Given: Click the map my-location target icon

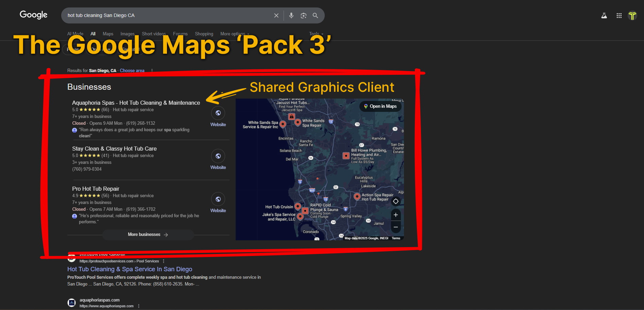Looking at the screenshot, I should 396,201.
